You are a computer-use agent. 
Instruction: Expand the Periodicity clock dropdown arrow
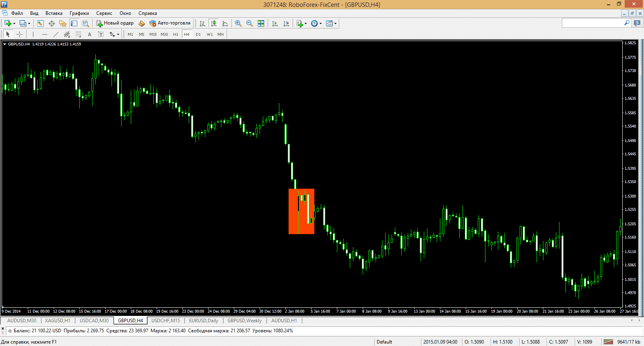[320, 23]
